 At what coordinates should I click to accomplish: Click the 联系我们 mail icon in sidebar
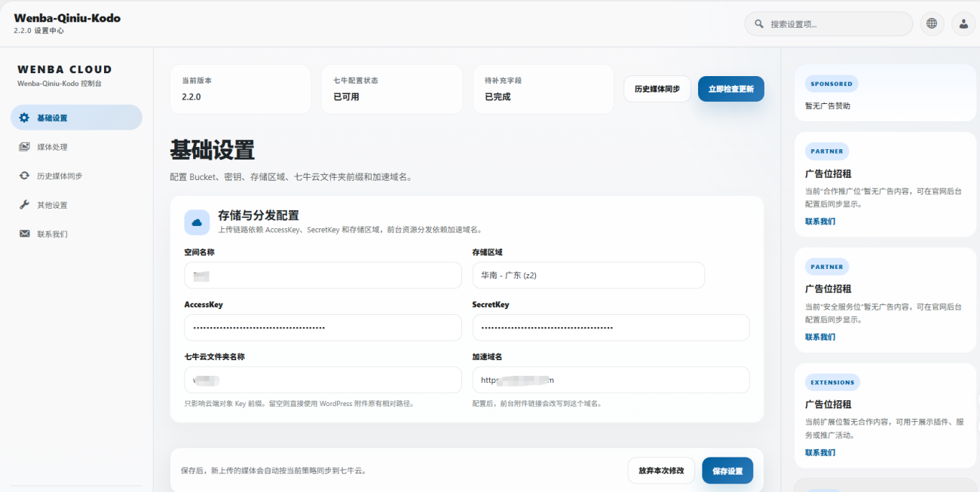click(x=25, y=234)
